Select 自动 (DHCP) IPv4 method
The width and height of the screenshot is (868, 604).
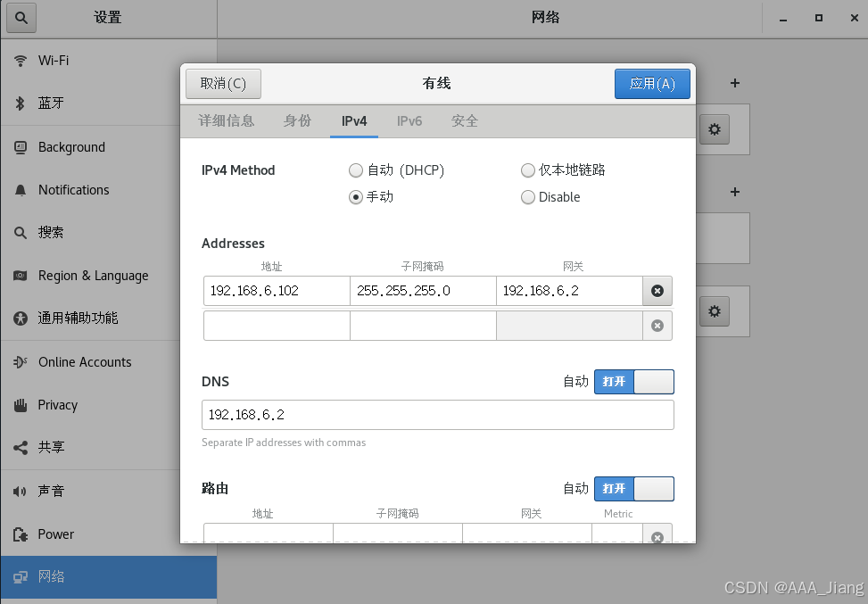click(x=396, y=170)
